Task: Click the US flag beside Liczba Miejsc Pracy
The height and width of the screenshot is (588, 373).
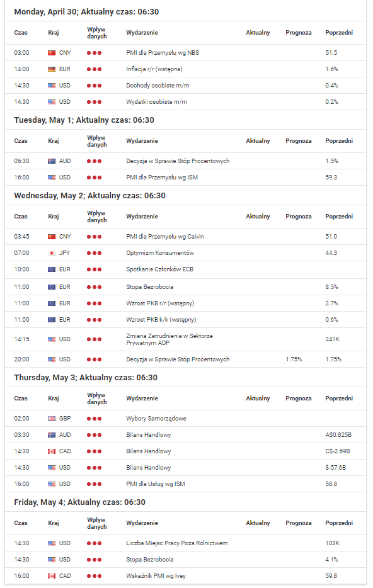Action: 52,543
